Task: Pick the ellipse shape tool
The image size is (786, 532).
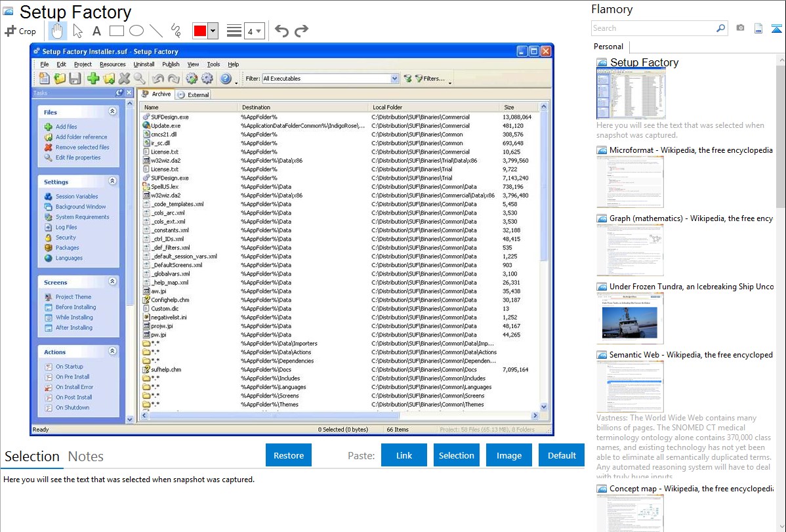Action: [x=136, y=31]
